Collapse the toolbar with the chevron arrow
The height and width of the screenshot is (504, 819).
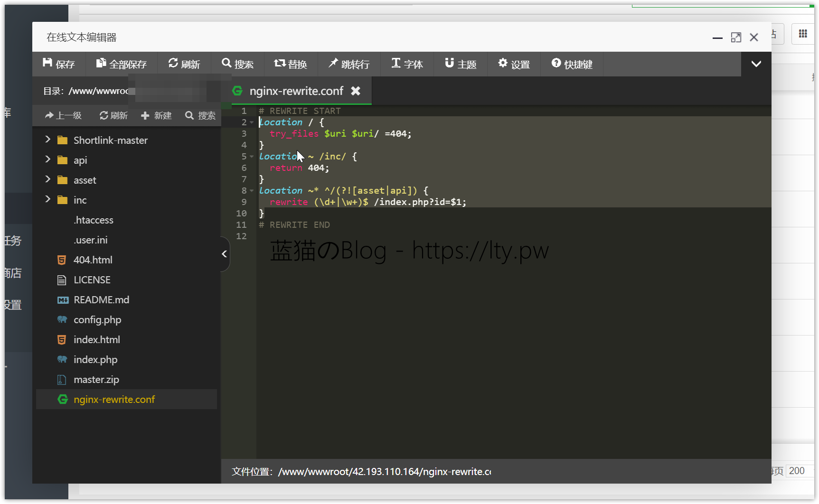(x=756, y=64)
